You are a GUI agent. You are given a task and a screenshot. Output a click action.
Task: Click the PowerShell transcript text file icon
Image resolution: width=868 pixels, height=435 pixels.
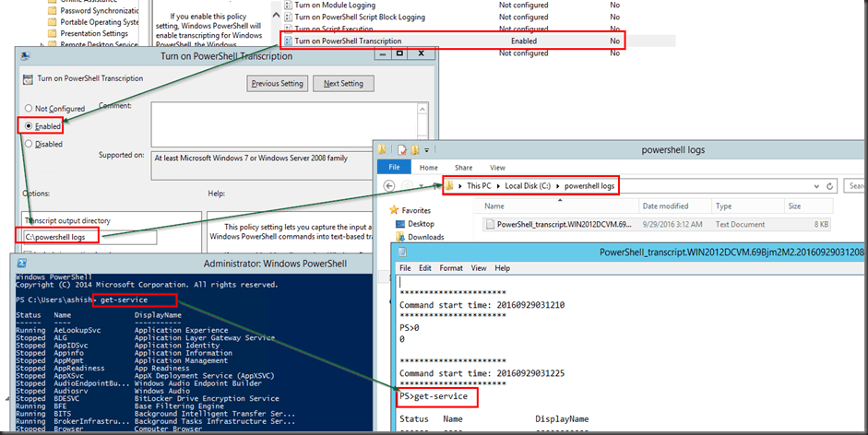[x=489, y=224]
